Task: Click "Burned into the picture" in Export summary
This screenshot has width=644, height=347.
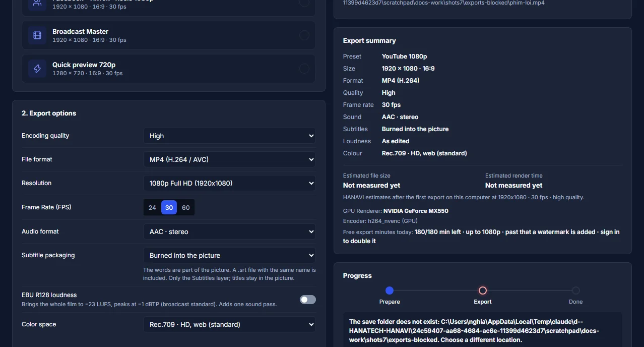Action: [415, 129]
